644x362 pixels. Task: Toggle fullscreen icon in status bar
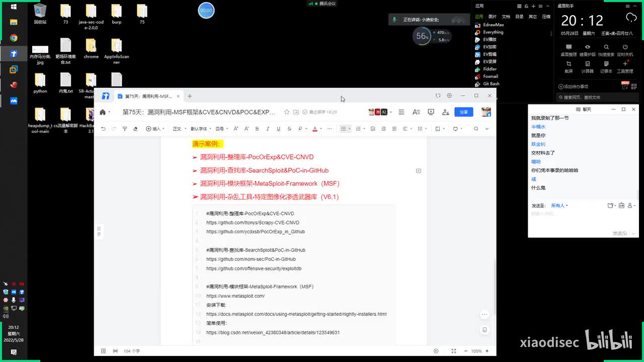coord(454,351)
